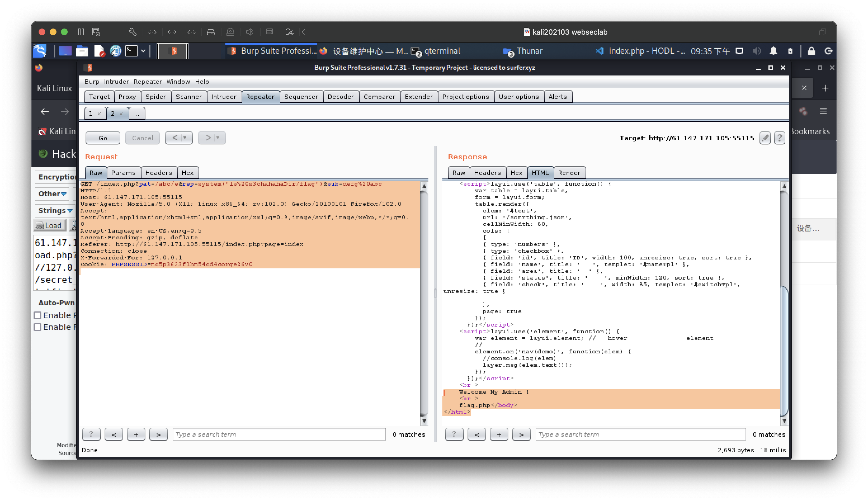
Task: Close Repeater request tab 2
Action: coord(121,114)
